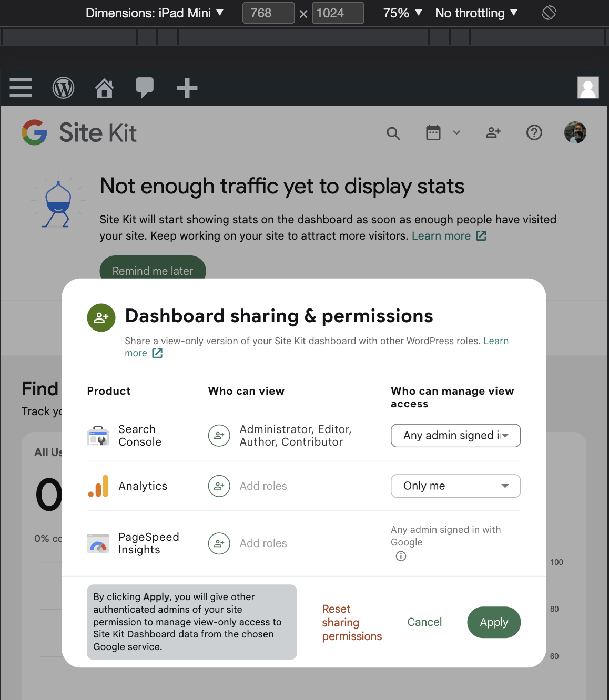The height and width of the screenshot is (700, 609).
Task: Click the WordPress logo icon
Action: [x=63, y=88]
